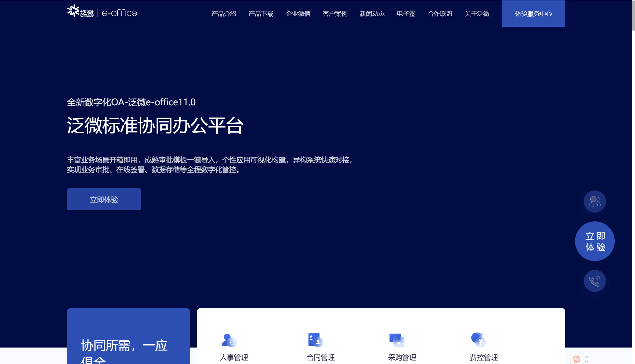
Task: Select 新闻动态 in the navigation
Action: 372,14
